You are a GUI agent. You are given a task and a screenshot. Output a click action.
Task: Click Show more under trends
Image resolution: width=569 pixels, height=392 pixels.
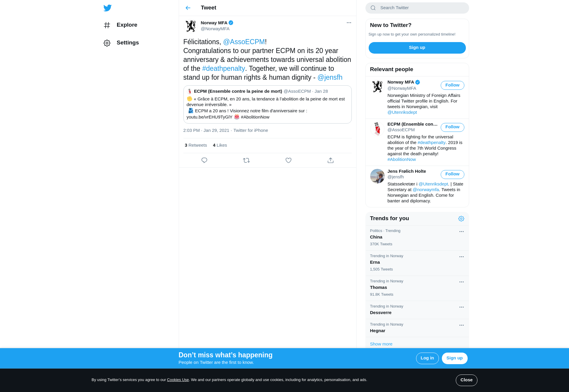381,344
